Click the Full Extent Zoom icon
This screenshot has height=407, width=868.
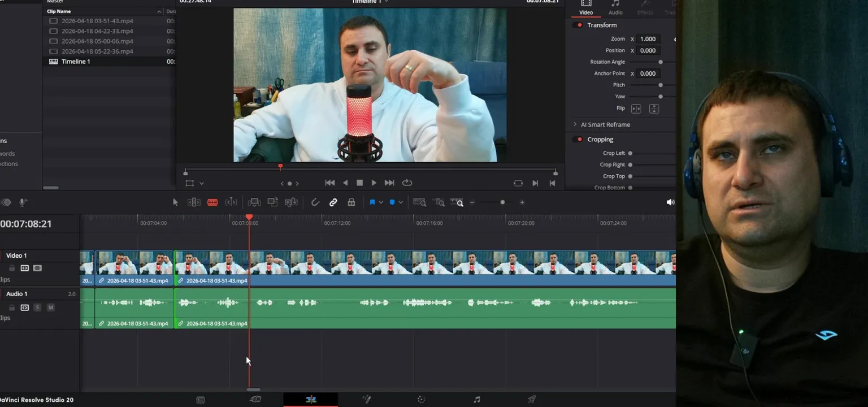[420, 202]
